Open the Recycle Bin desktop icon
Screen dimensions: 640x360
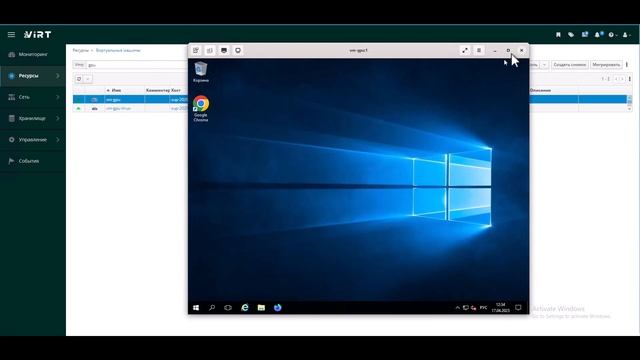pos(201,72)
